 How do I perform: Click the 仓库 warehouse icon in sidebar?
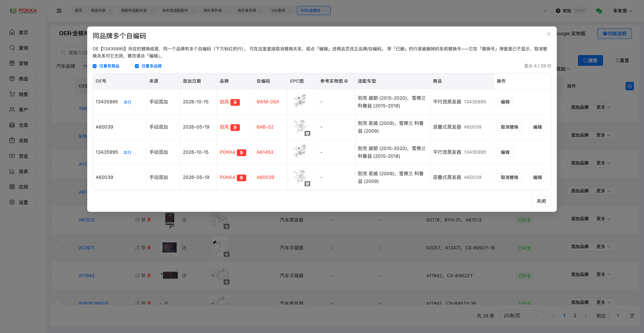click(12, 125)
